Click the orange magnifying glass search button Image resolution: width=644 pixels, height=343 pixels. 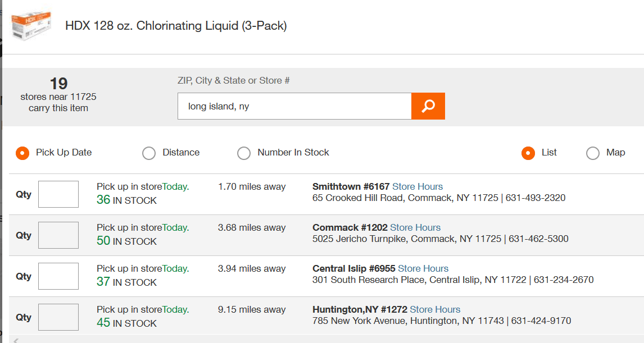tap(428, 106)
